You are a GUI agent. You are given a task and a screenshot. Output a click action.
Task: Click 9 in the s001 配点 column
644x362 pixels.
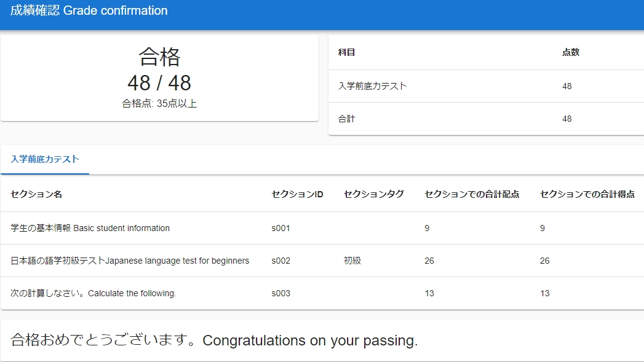[427, 228]
